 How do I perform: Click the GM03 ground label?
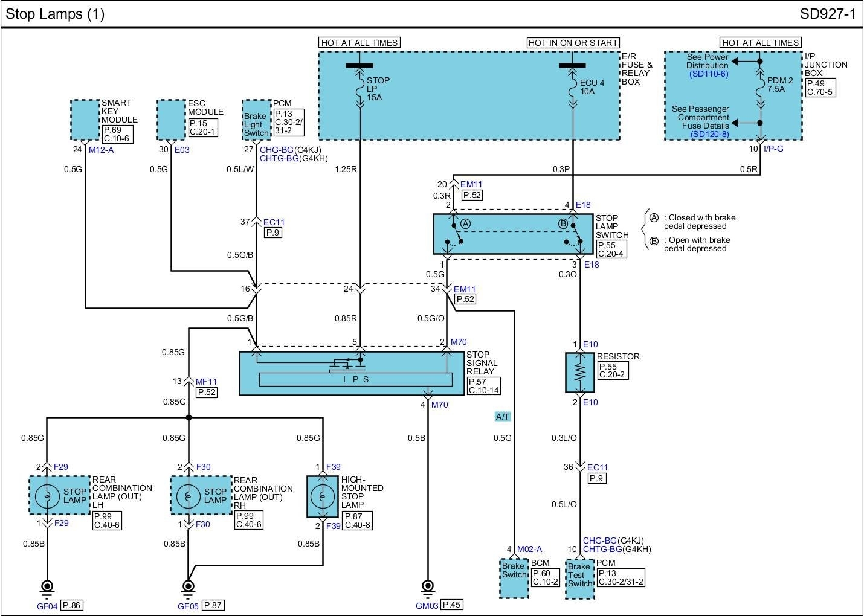click(427, 605)
